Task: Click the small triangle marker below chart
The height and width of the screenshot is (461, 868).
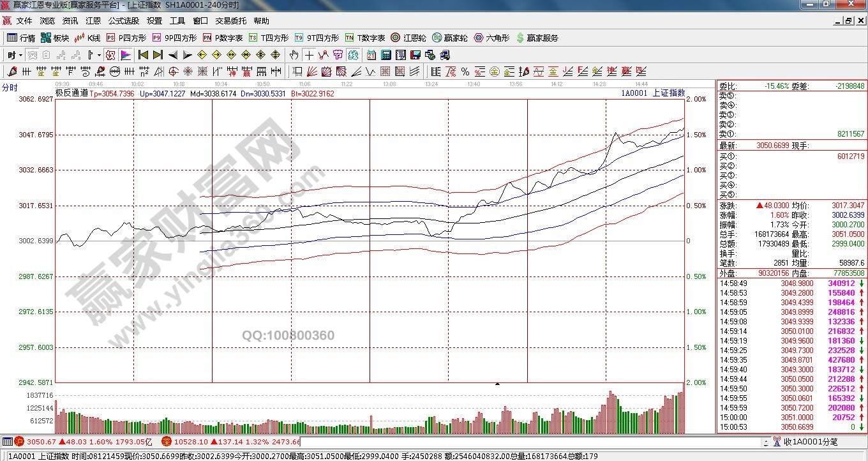Action: pyautogui.click(x=497, y=384)
